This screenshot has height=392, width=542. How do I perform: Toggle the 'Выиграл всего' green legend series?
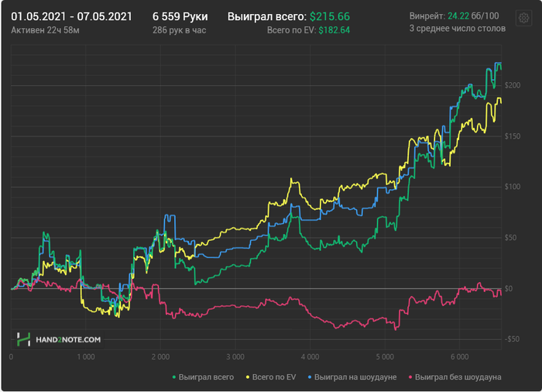[x=203, y=377]
